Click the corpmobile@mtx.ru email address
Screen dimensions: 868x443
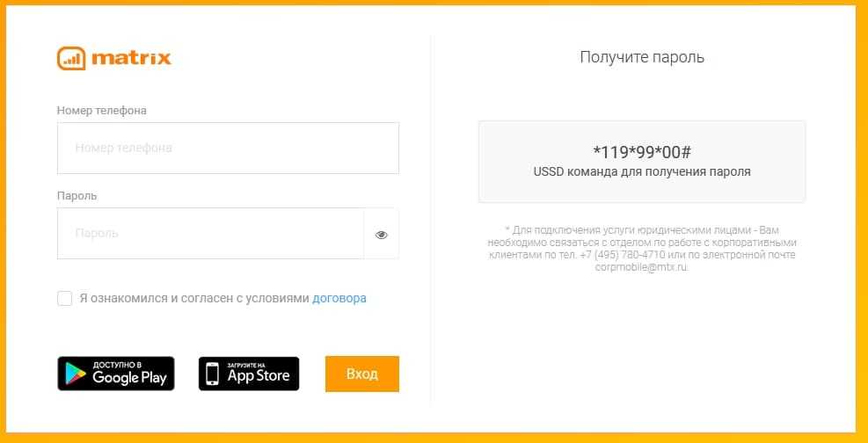641,267
